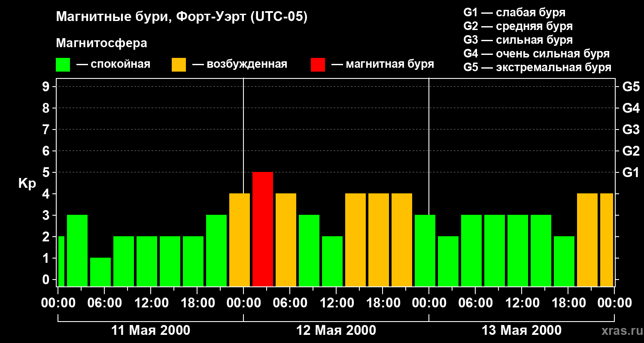Image resolution: width=644 pixels, height=343 pixels.
Task: Click the 'Магнитосфера' heading
Action: 102,43
